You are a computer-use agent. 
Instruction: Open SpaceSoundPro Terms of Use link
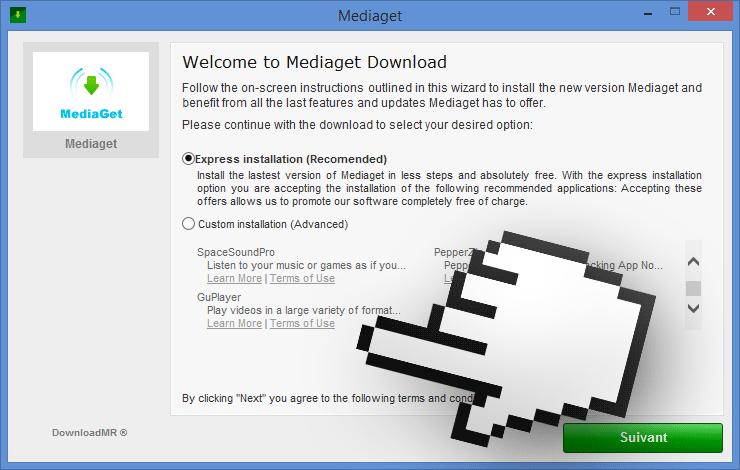[302, 278]
